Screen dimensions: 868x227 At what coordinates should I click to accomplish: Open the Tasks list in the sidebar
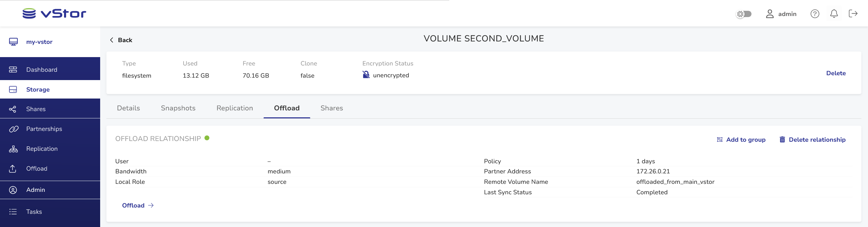tap(34, 212)
